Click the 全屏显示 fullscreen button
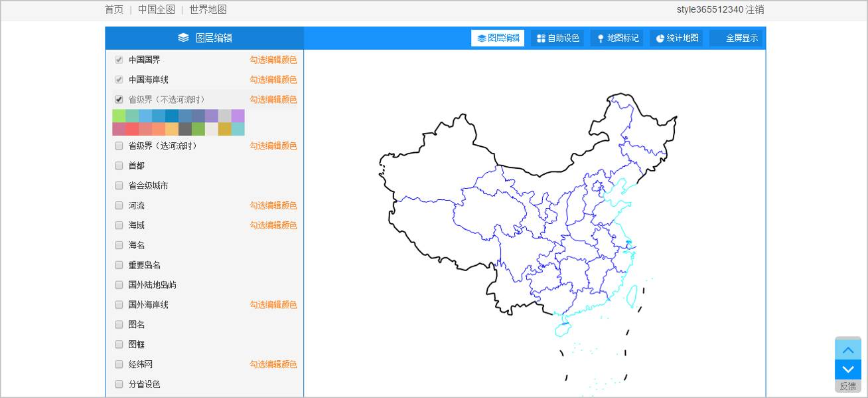Screen dimensions: 868x398 click(x=737, y=38)
